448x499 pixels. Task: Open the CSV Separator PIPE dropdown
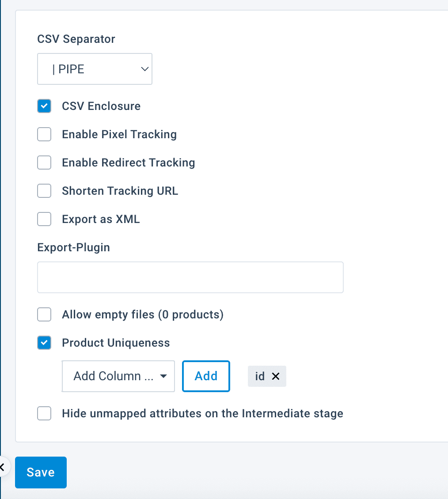(95, 69)
